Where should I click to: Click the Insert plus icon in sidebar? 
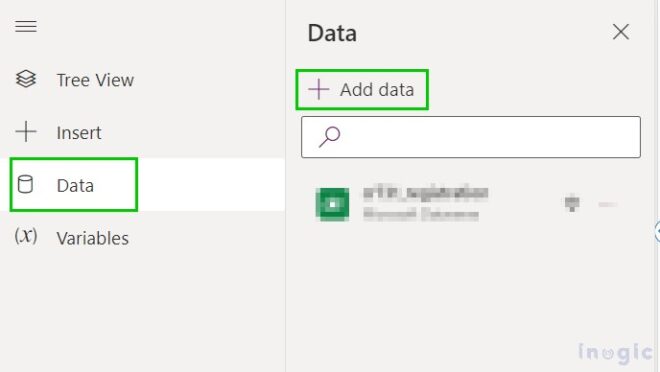tap(26, 132)
